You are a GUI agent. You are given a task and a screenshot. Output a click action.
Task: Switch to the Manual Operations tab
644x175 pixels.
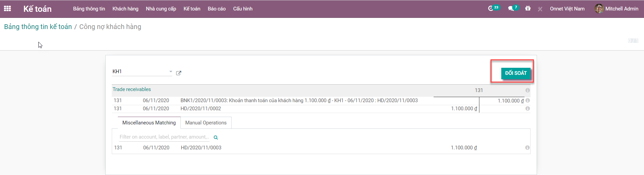[x=206, y=123]
